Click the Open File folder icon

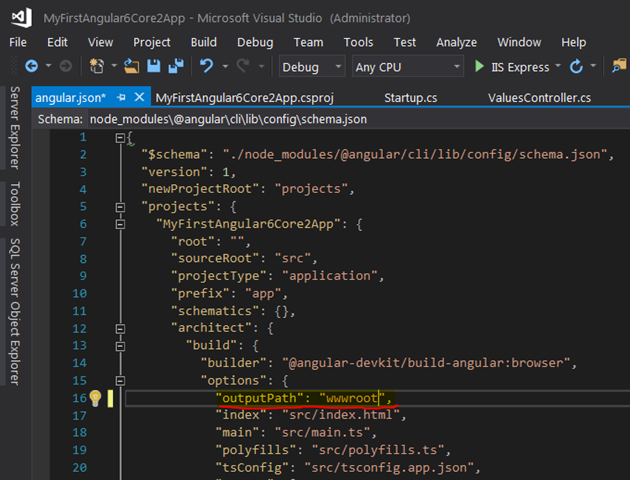132,67
